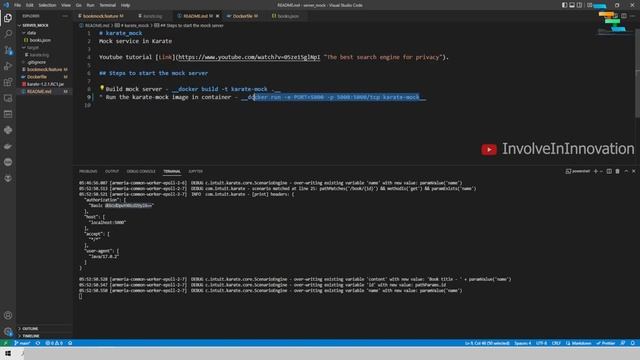The height and width of the screenshot is (360, 640).
Task: Open customize layout control
Action: [x=589, y=5]
